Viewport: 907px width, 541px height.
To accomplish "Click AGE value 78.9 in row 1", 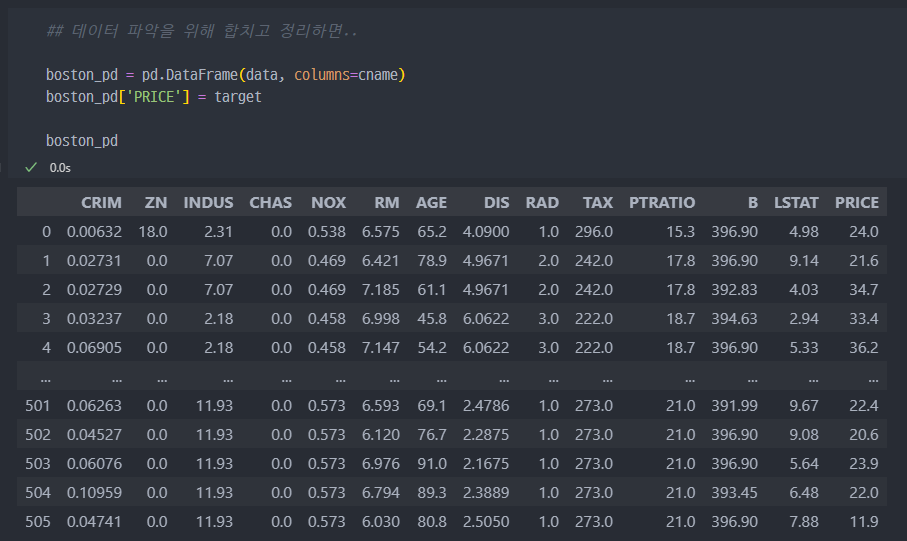I will pyautogui.click(x=432, y=260).
